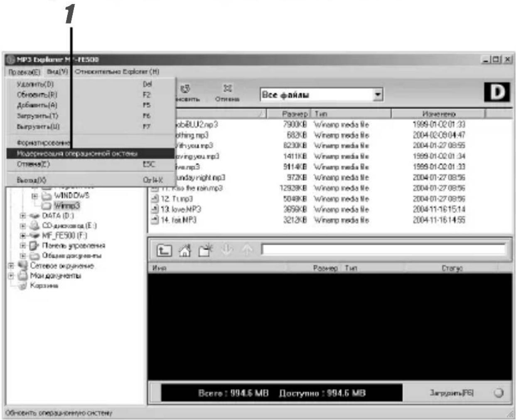Click the Общие документы folder icon
Screen dimensions: 516x420
(35, 256)
